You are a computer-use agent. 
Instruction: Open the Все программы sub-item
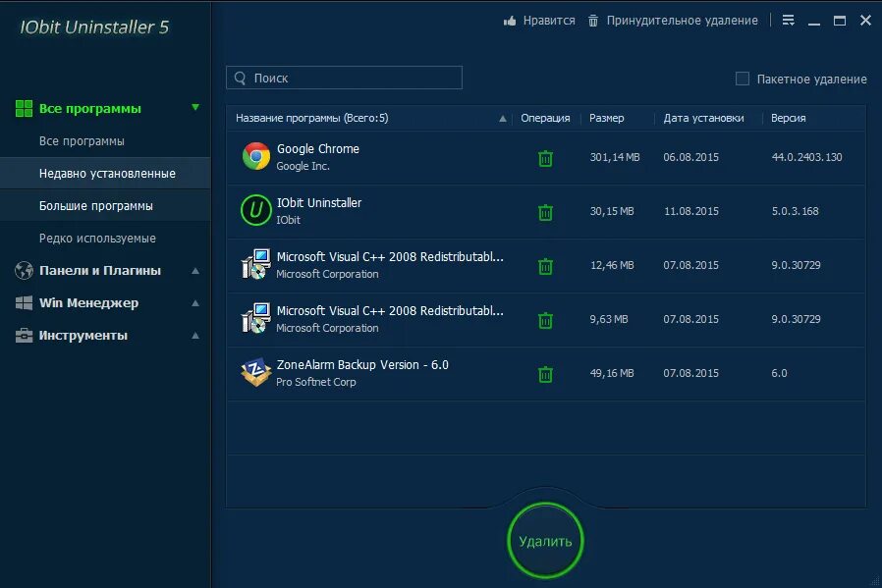point(82,141)
